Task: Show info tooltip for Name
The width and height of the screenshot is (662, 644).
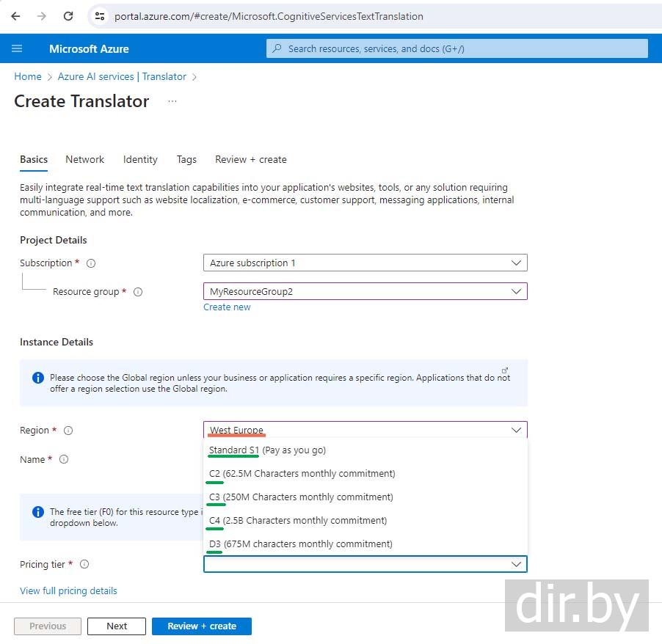Action: coord(64,459)
